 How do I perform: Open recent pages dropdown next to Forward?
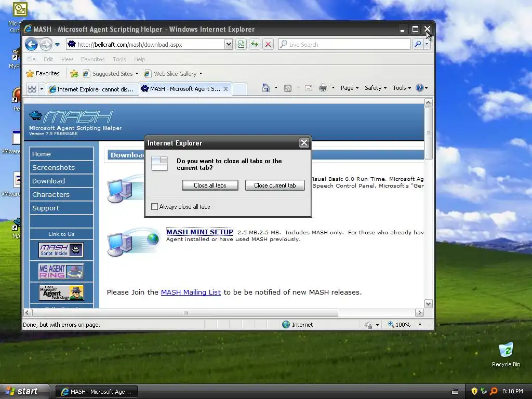point(57,45)
